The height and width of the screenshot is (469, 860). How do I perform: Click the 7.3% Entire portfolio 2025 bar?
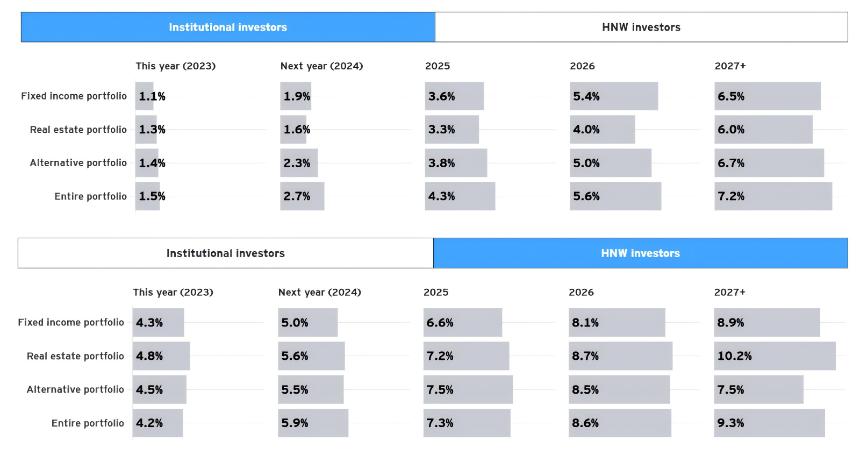[x=467, y=422]
